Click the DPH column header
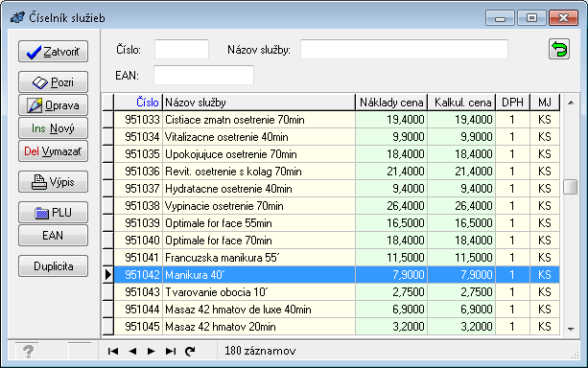 tap(512, 103)
